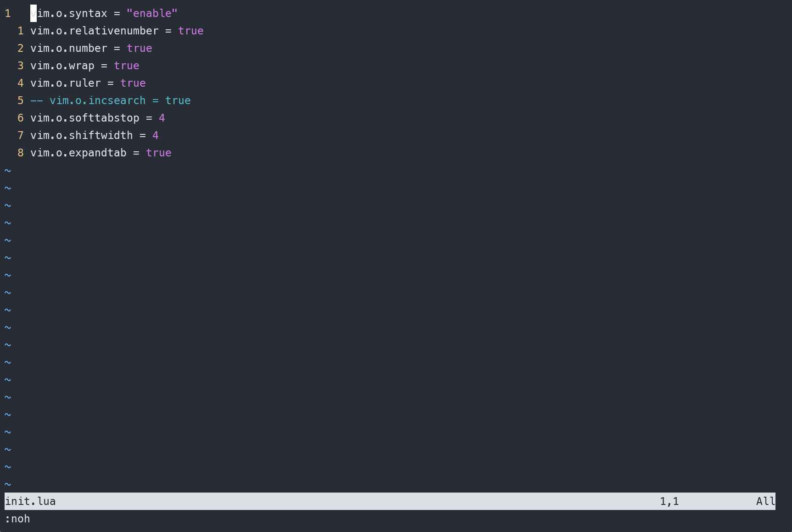This screenshot has height=532, width=792.
Task: Click the vim.o.expandtab setting text
Action: (x=78, y=153)
